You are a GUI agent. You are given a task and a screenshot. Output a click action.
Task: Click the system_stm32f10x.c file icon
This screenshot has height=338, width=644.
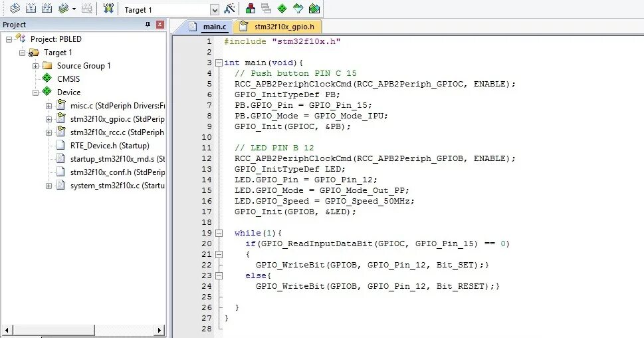(x=60, y=185)
